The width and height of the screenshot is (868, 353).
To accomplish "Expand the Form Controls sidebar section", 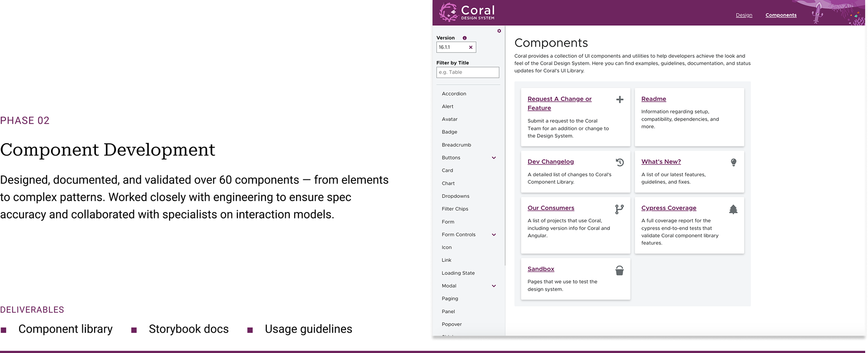I will click(494, 235).
